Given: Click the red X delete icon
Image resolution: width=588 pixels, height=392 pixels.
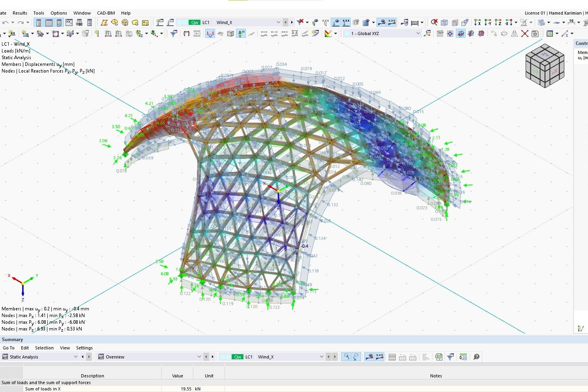Looking at the screenshot, I should tap(524, 34).
